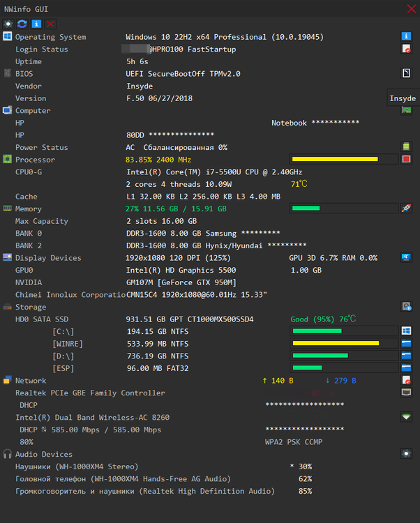Click the red chip icon beside Processor bar
This screenshot has width=420, height=523.
[x=406, y=159]
